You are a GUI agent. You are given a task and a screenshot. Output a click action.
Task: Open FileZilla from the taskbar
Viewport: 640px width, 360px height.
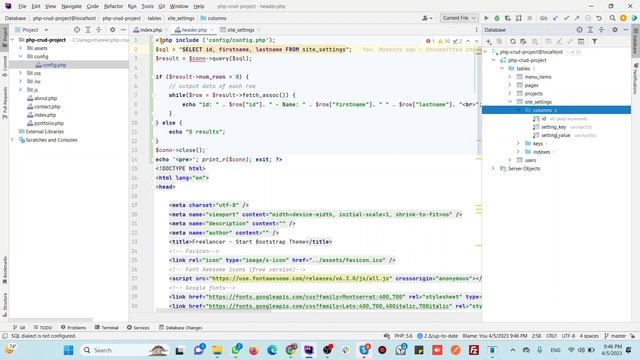coord(474,350)
